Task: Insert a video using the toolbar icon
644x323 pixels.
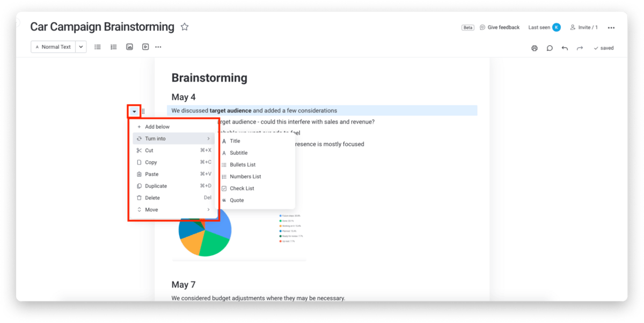Action: point(145,47)
